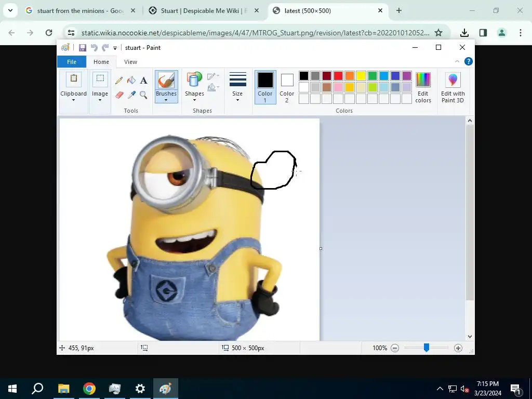Switch to the Home ribbon tab
The width and height of the screenshot is (532, 399).
101,62
